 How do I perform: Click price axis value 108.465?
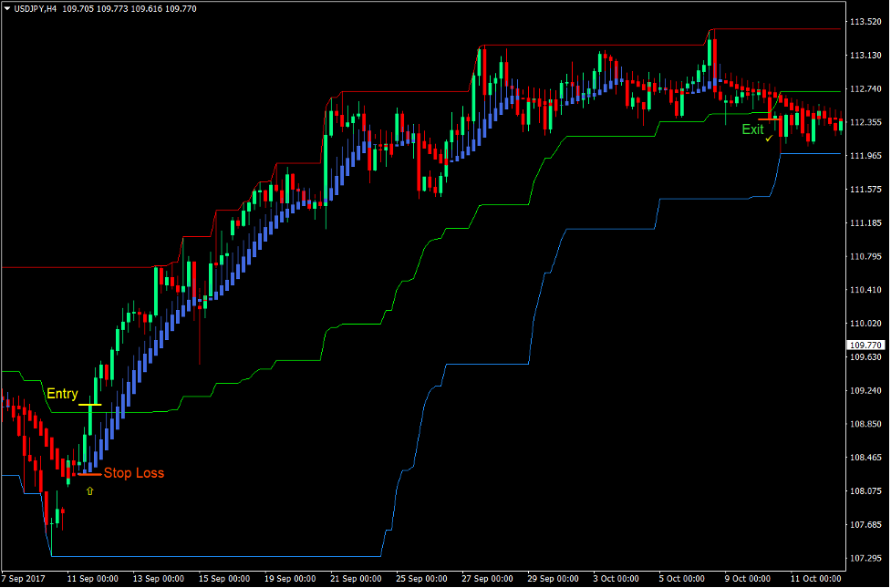865,458
